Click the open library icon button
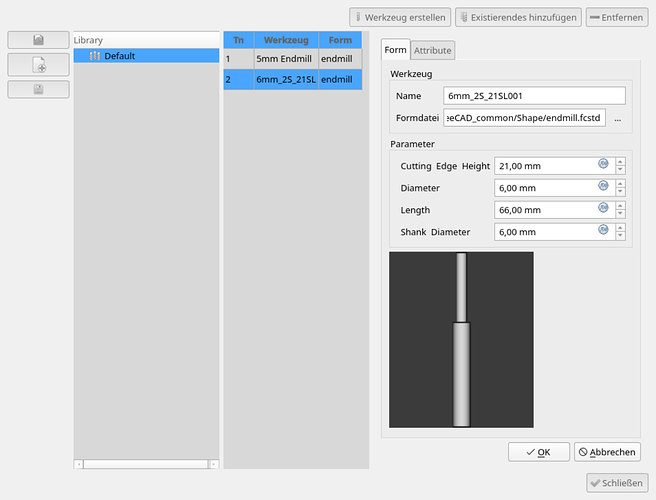This screenshot has height=500, width=656. click(x=38, y=40)
